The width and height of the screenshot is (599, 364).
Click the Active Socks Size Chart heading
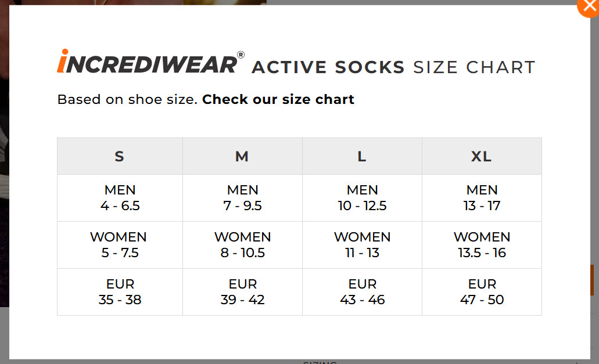tap(393, 67)
